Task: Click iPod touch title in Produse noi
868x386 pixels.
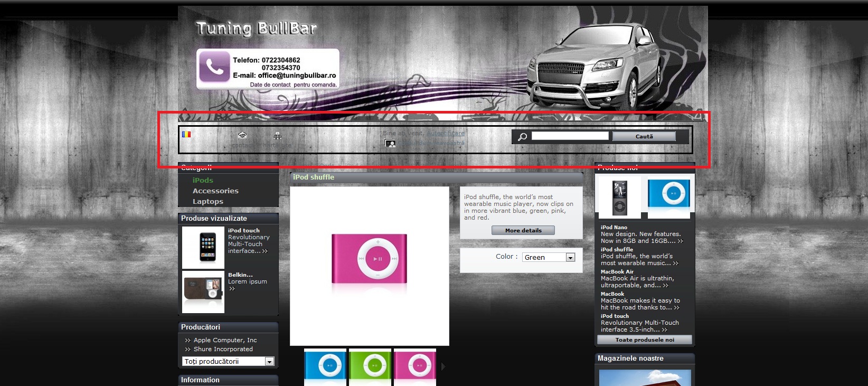Action: coord(615,316)
